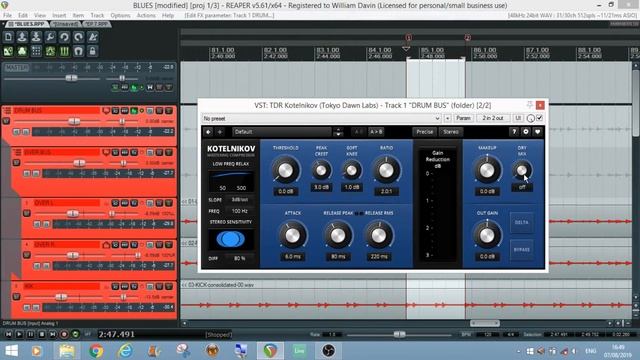The height and width of the screenshot is (360, 640).
Task: Click the Save Project toolbar icon
Action: point(36,37)
